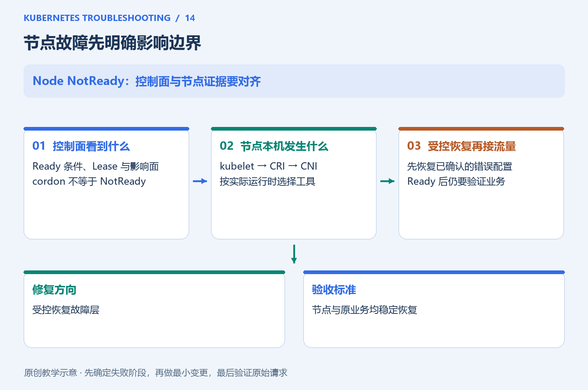Screen dimensions: 588x390
Task: Click the card heading '03 受控恢复再接流量'
Action: pyautogui.click(x=462, y=146)
